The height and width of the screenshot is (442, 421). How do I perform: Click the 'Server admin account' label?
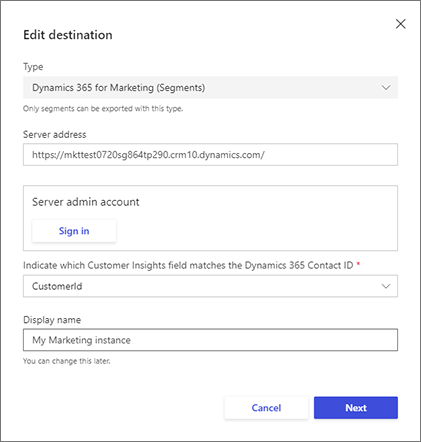click(x=86, y=202)
